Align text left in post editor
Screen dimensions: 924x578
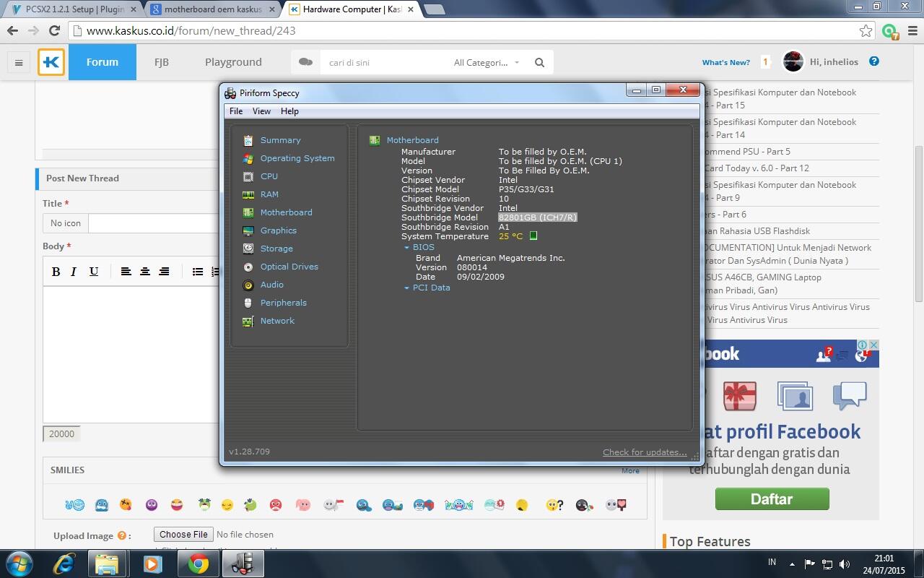[126, 272]
